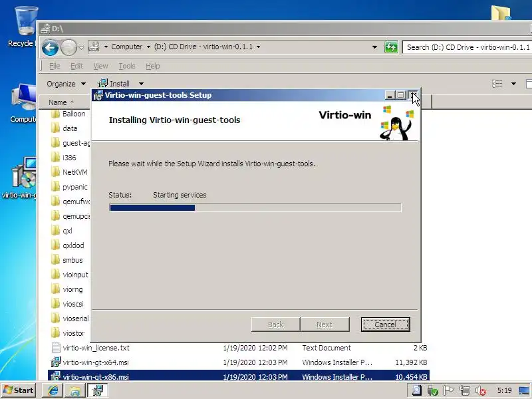Viewport: 532px width, 399px height.
Task: Open the address bar history dropdown
Action: (x=374, y=47)
